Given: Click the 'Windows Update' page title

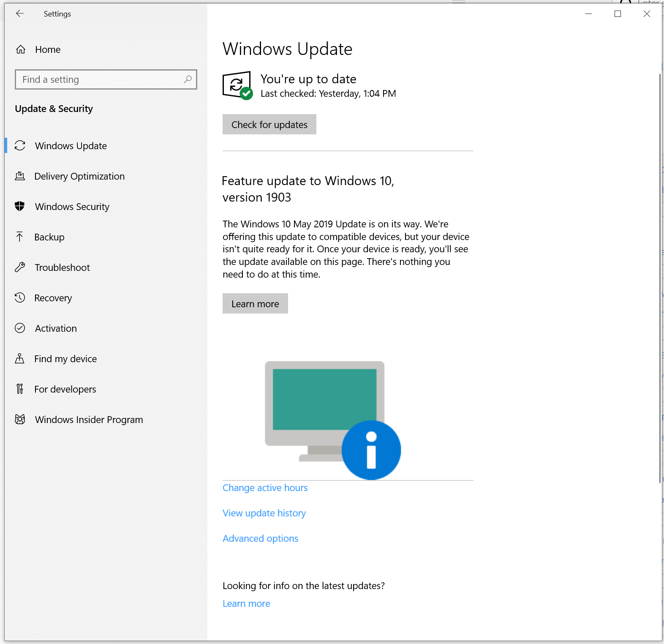Looking at the screenshot, I should [288, 49].
